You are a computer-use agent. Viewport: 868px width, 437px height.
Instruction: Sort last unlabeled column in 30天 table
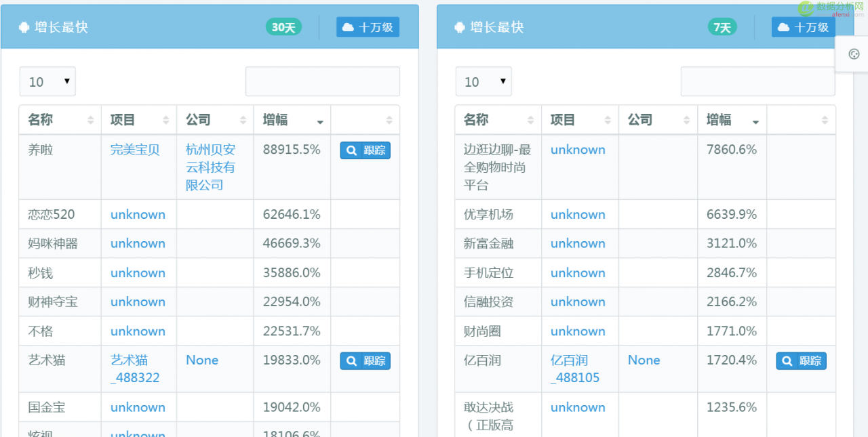(366, 120)
